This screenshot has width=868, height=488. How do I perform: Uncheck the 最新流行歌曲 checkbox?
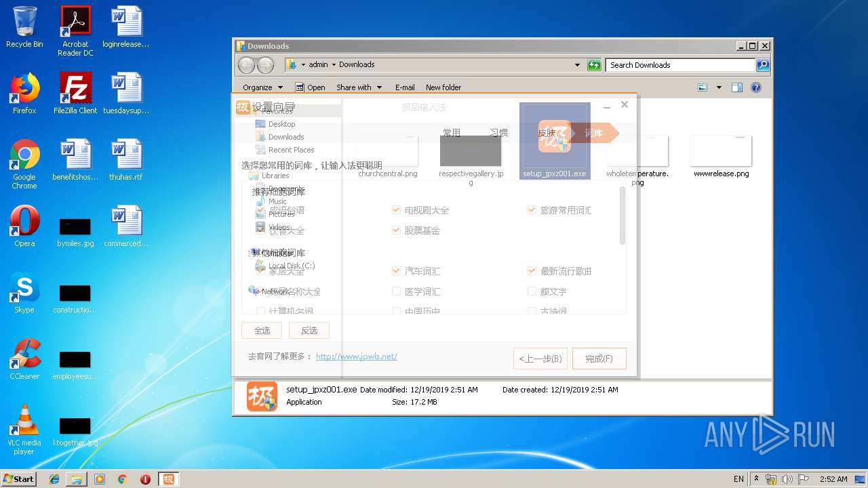click(532, 271)
